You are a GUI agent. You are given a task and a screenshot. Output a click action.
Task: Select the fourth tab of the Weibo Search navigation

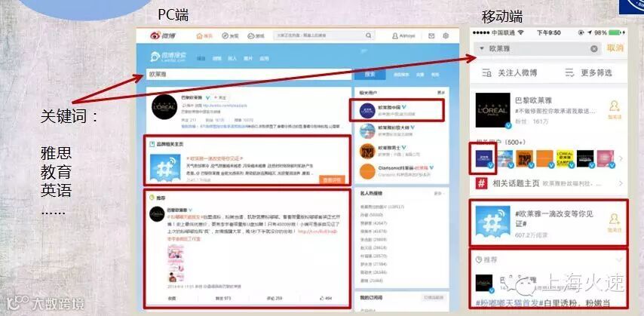248,58
